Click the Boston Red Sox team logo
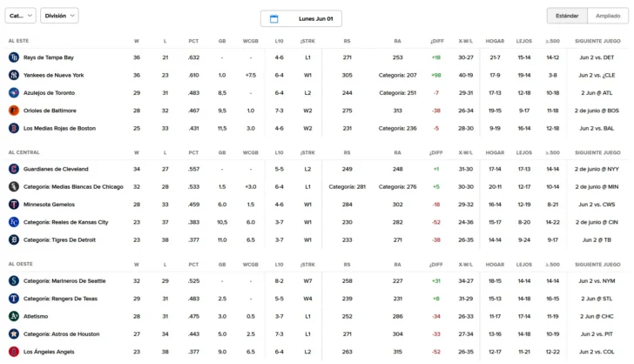Image resolution: width=634 pixels, height=364 pixels. coord(14,128)
